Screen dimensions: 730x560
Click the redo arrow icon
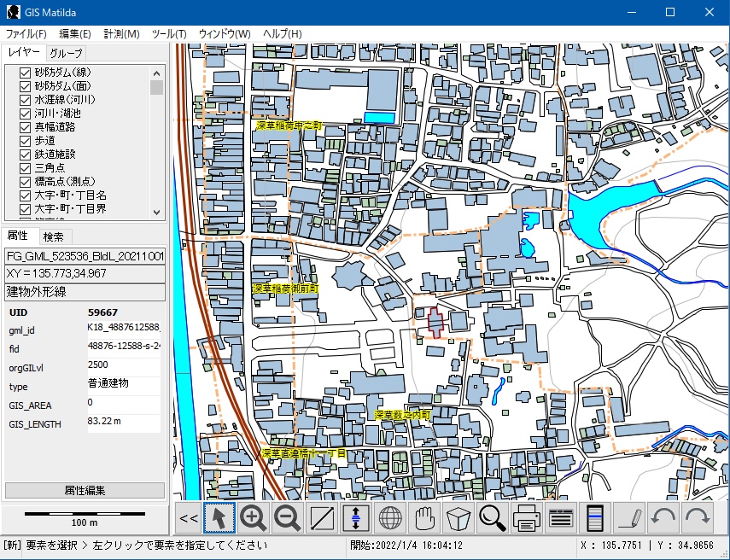[698, 517]
